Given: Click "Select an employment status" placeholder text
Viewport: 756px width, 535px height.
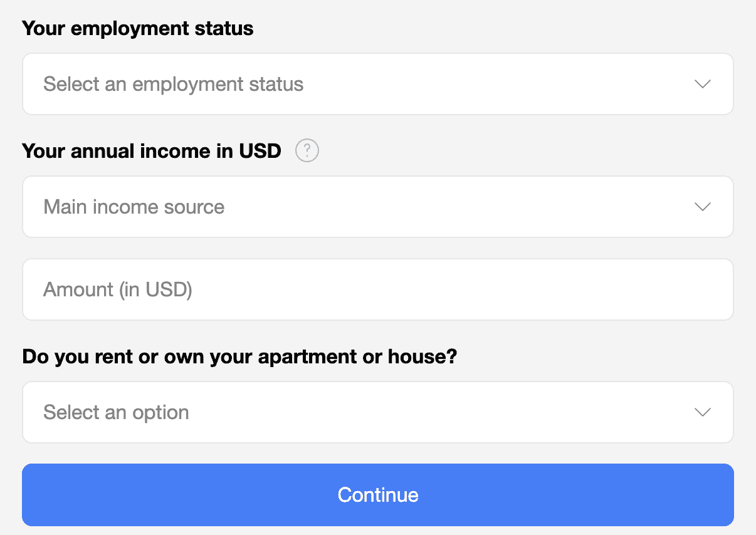Looking at the screenshot, I should coord(173,84).
